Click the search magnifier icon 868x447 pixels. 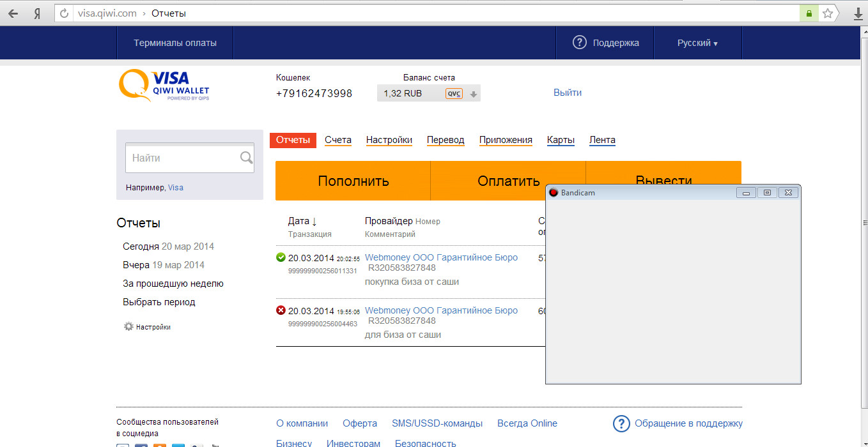(246, 158)
